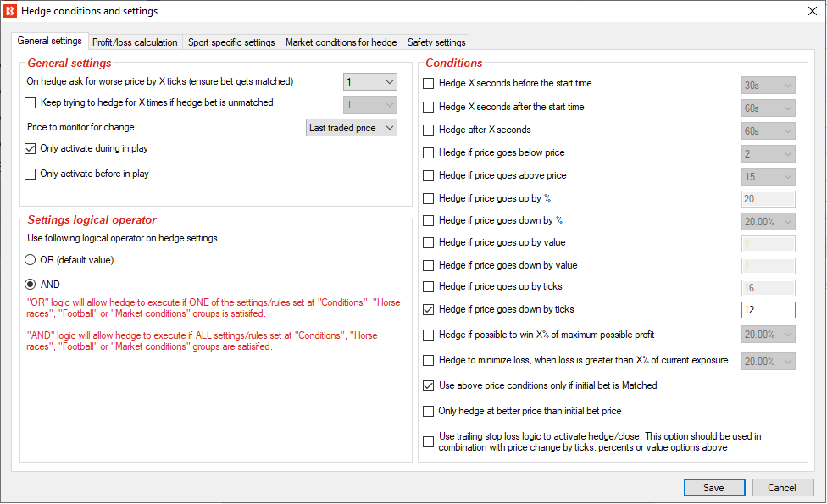Screen dimensions: 827x504
Task: Click the price goes down by ticks field
Action: (x=768, y=310)
